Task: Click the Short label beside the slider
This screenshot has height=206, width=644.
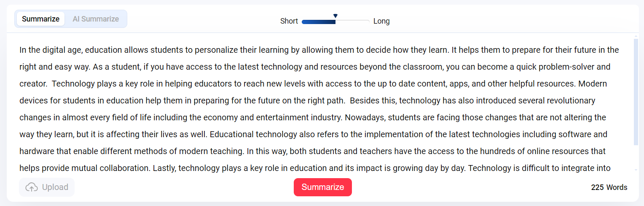Action: tap(289, 21)
